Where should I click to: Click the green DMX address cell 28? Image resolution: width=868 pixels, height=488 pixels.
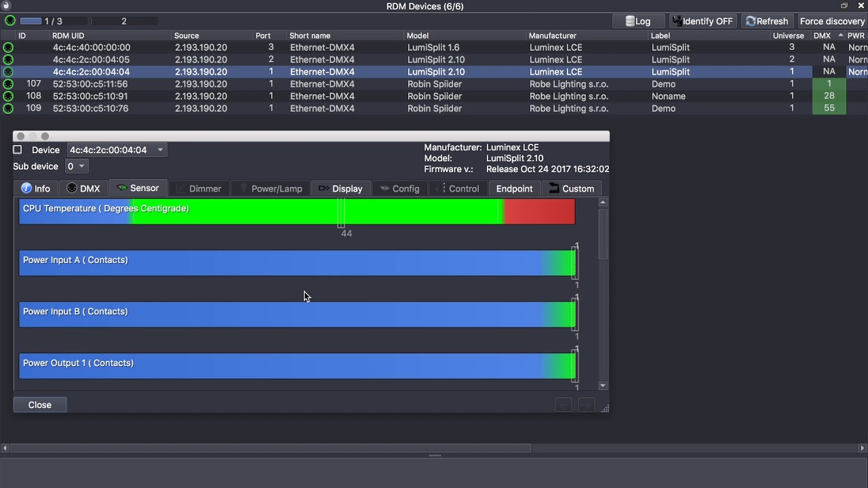(x=829, y=96)
